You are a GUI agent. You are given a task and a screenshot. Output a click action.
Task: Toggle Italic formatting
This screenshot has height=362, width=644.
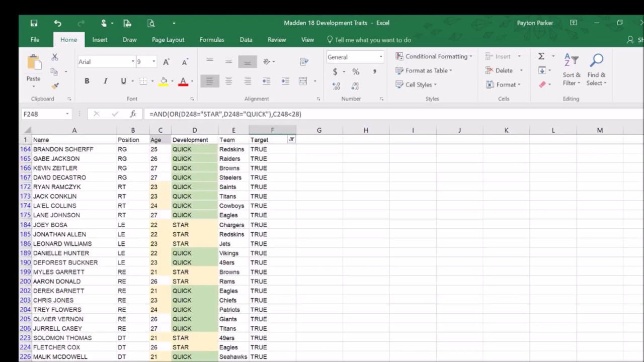(x=105, y=81)
